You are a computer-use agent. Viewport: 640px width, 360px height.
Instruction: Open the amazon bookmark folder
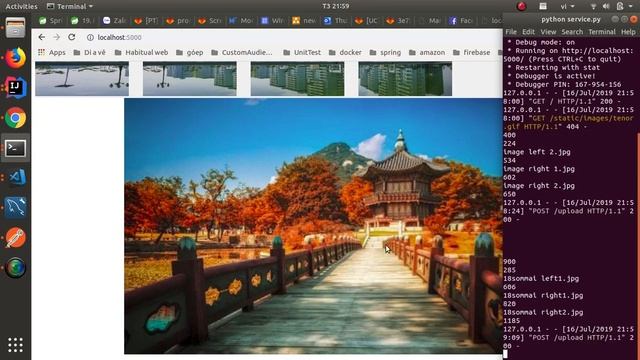tap(427, 52)
